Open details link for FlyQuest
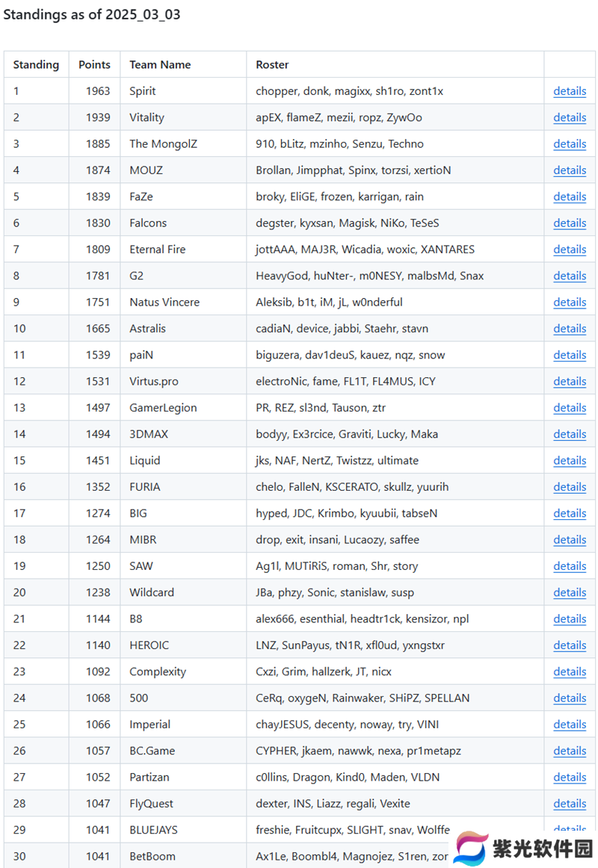Viewport: 598px width, 868px height. pyautogui.click(x=569, y=803)
